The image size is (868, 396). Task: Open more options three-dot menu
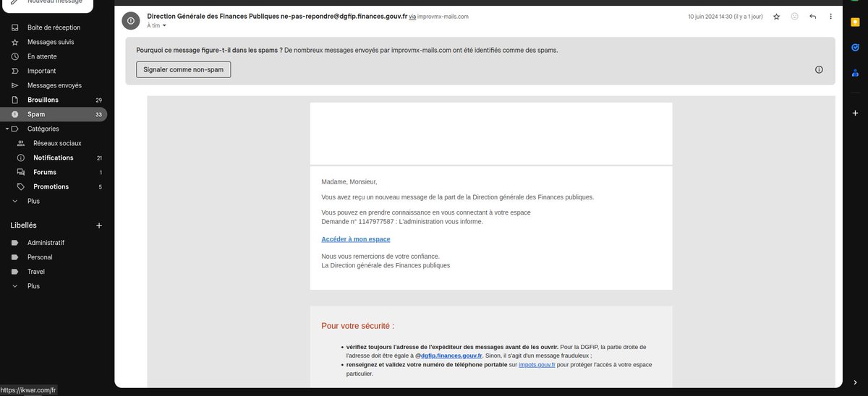point(830,16)
